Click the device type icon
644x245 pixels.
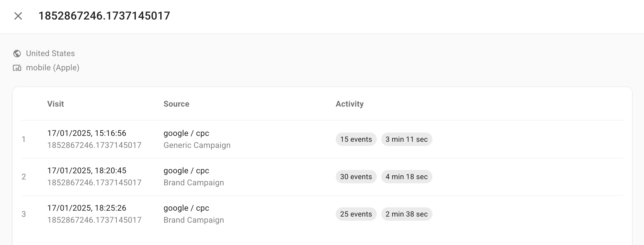pos(17,68)
